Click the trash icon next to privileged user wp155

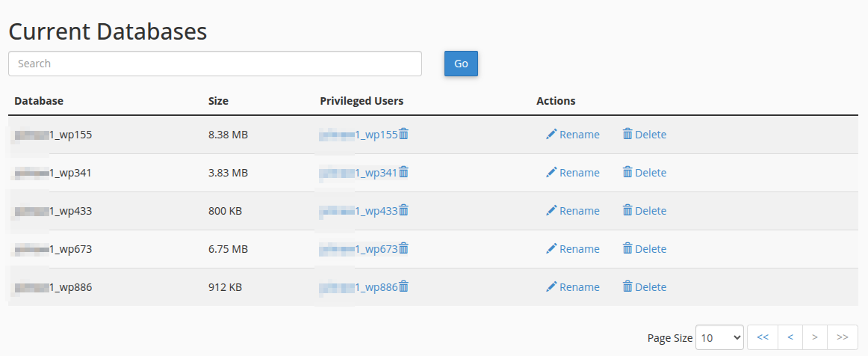click(403, 134)
